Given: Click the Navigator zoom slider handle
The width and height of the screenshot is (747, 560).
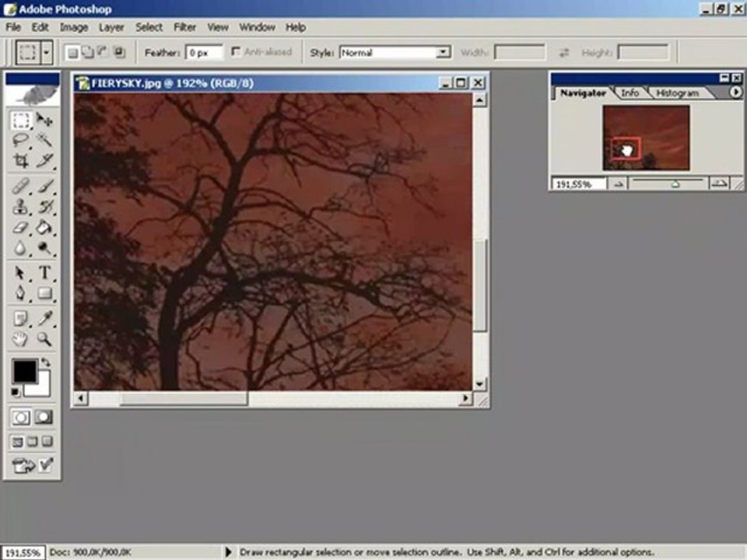Looking at the screenshot, I should pos(675,184).
